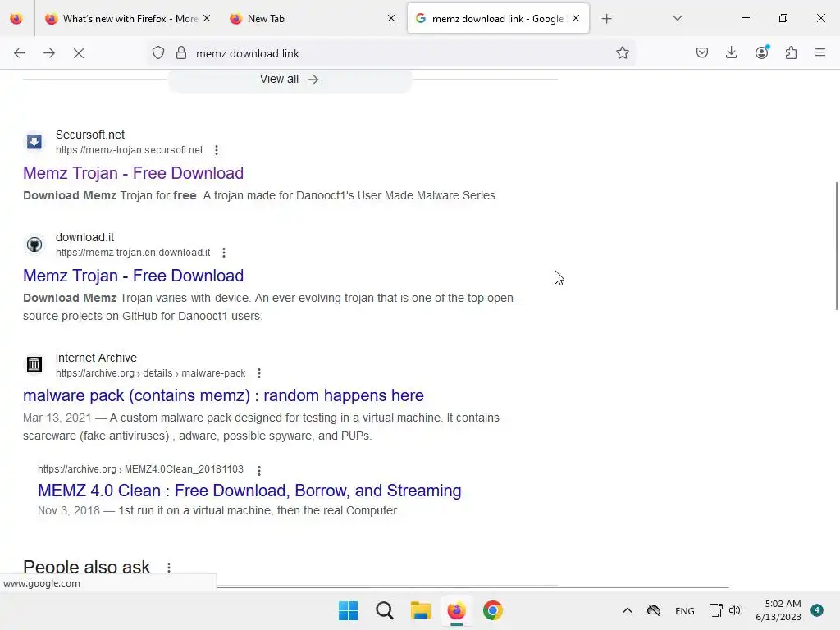Open malware pack Internet Archive result
The width and height of the screenshot is (840, 630).
point(223,395)
